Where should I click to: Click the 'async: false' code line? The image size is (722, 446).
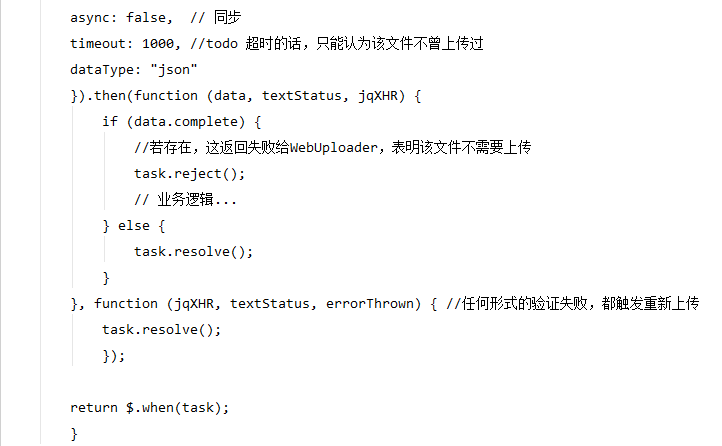[122, 17]
